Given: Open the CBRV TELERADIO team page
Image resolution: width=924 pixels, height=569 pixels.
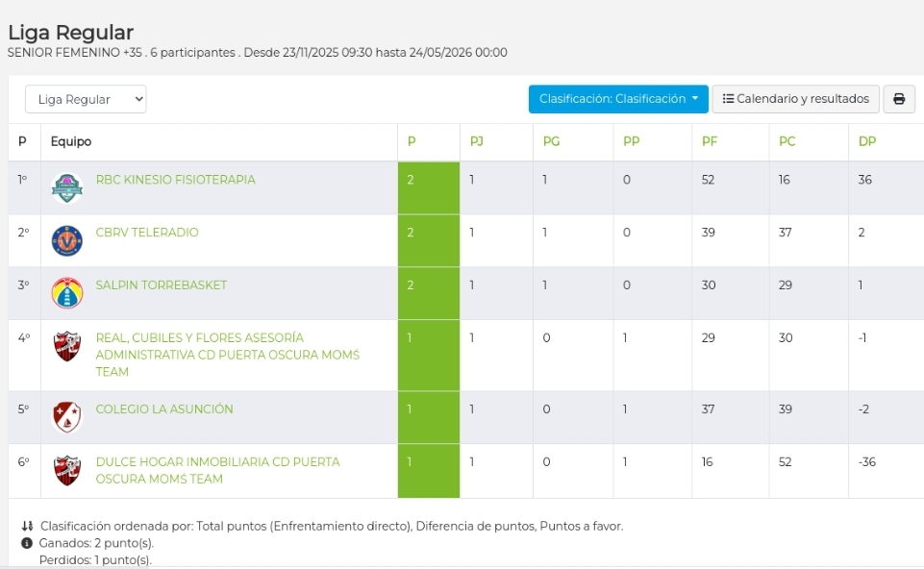Looking at the screenshot, I should (147, 232).
